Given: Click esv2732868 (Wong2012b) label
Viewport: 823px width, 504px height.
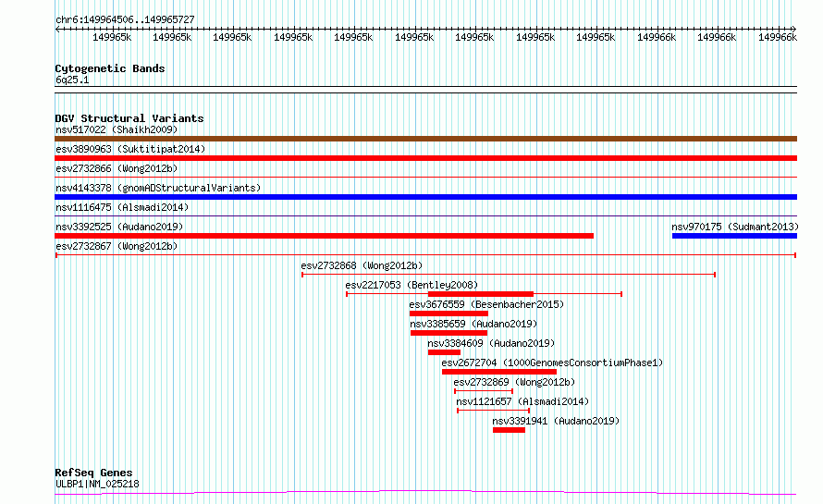Looking at the screenshot, I should click(x=362, y=265).
